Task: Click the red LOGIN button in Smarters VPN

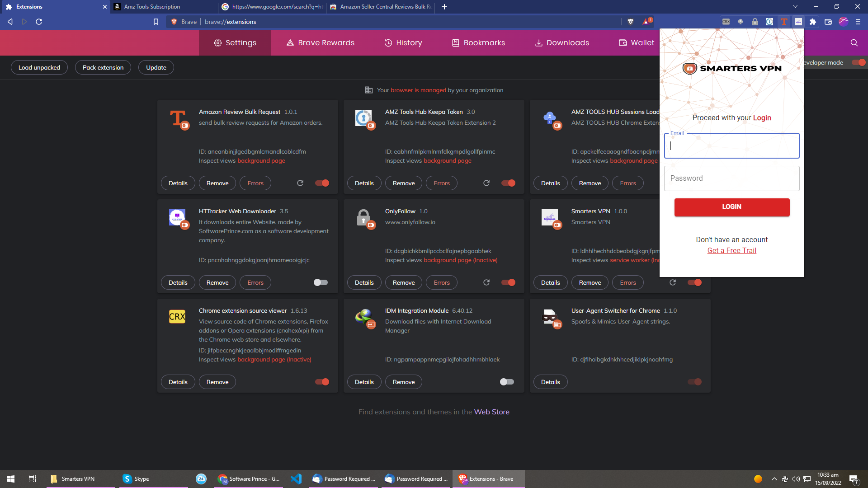Action: pyautogui.click(x=732, y=207)
